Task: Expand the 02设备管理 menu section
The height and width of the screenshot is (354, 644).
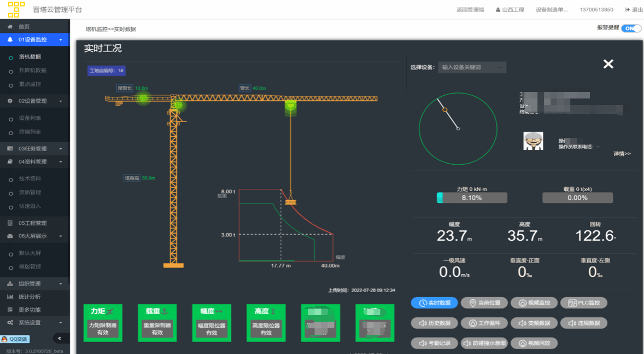Action: point(34,101)
